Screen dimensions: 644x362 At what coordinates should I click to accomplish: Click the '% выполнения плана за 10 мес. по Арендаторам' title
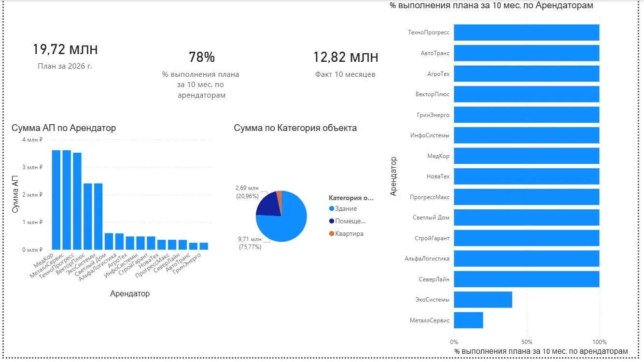pos(491,5)
